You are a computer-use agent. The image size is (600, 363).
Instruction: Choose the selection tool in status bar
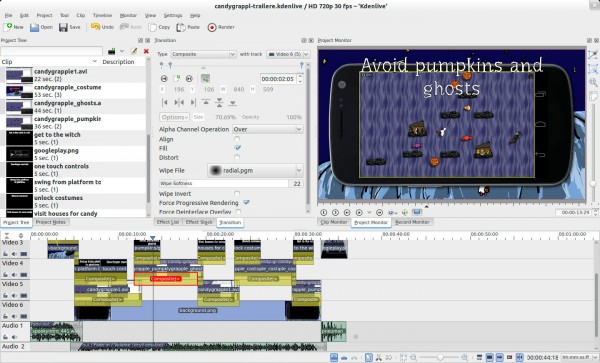pyautogui.click(x=368, y=358)
